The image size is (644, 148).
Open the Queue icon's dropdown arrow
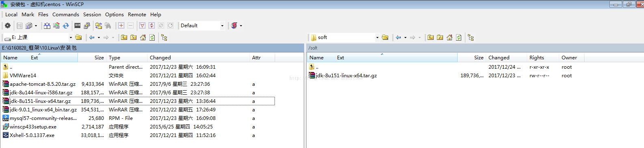pyautogui.click(x=36, y=26)
